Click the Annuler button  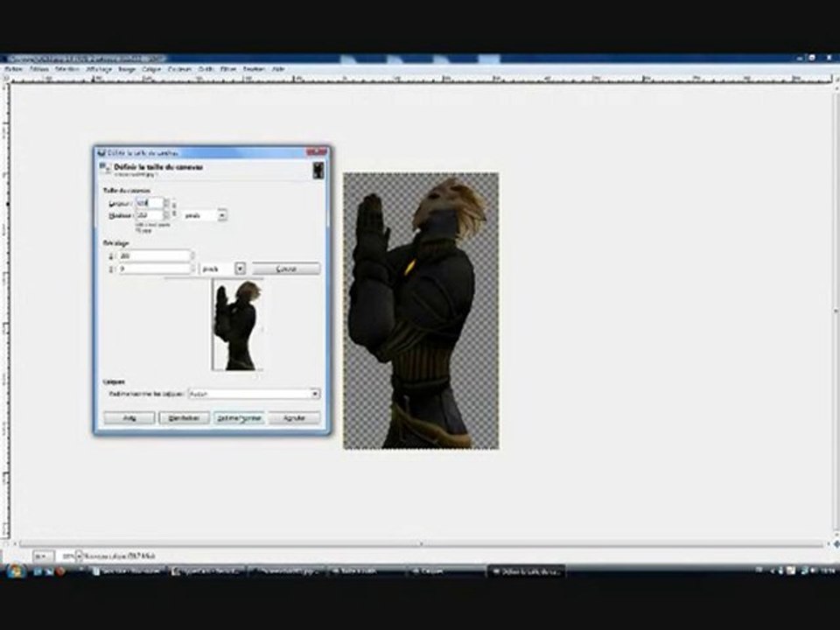(x=294, y=418)
